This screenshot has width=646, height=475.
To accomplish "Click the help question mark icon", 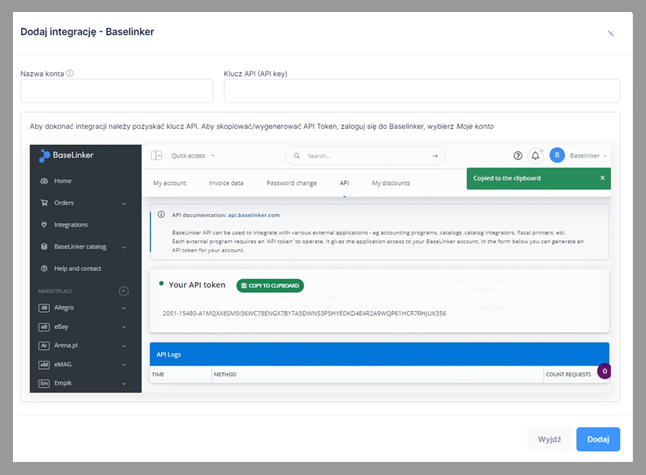I will (518, 156).
